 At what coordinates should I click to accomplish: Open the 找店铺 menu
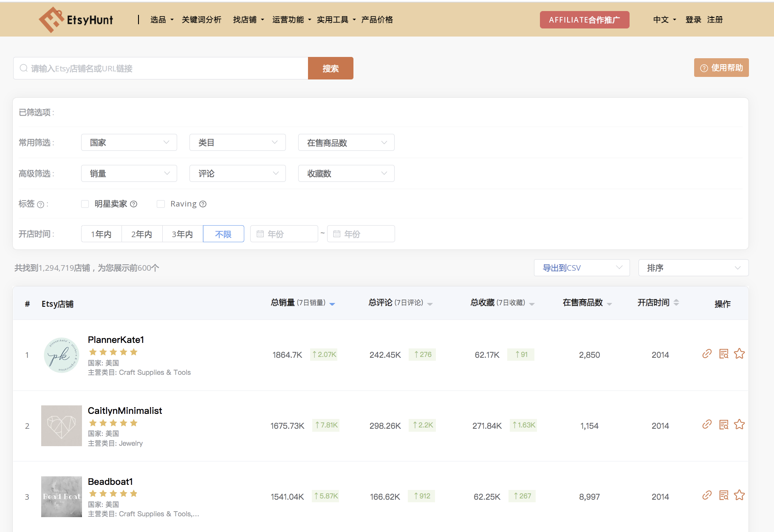pyautogui.click(x=249, y=20)
